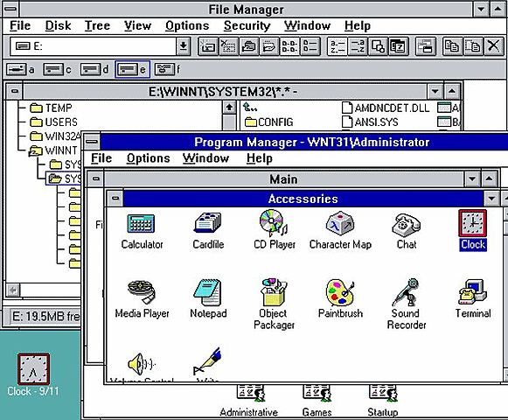Open File Manager's control menu box
The image size is (508, 420).
[10, 9]
